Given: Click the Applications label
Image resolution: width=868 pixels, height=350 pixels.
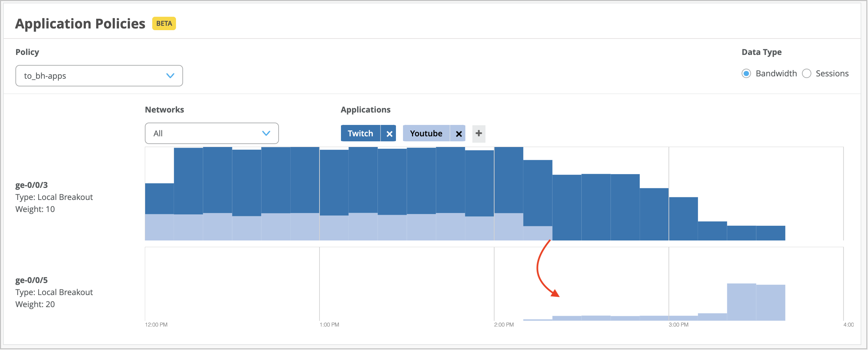Looking at the screenshot, I should click(x=365, y=110).
